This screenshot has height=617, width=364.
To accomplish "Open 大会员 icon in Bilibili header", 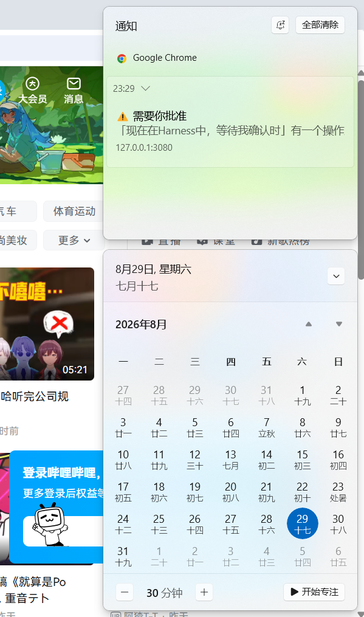I will click(33, 91).
